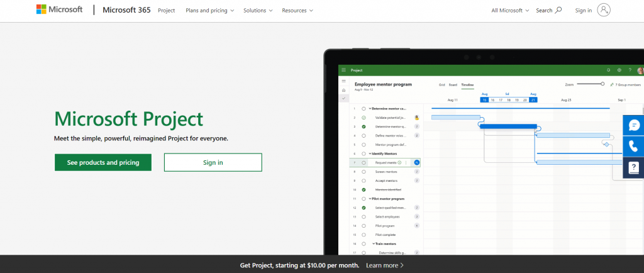Toggle completion circle for Pilot complete

coord(364,235)
